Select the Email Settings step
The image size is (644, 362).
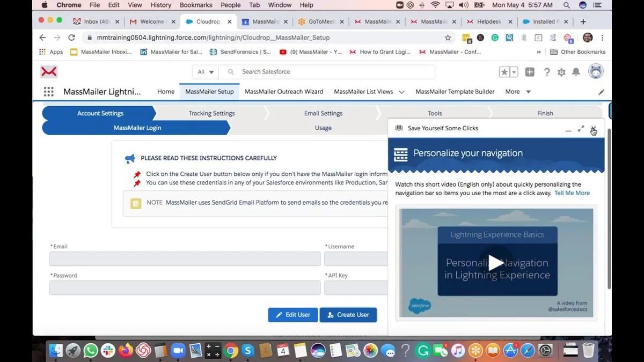pos(323,113)
